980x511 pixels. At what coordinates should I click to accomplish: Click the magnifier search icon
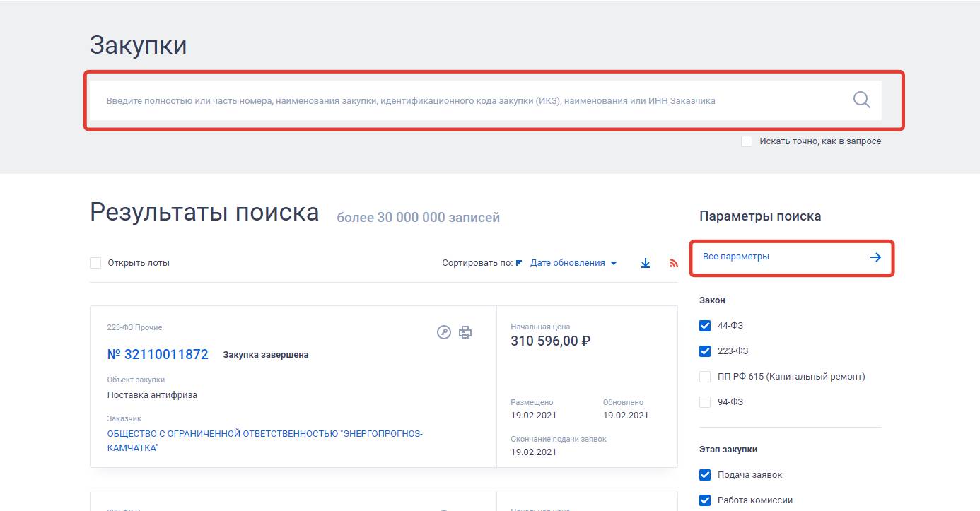[861, 100]
